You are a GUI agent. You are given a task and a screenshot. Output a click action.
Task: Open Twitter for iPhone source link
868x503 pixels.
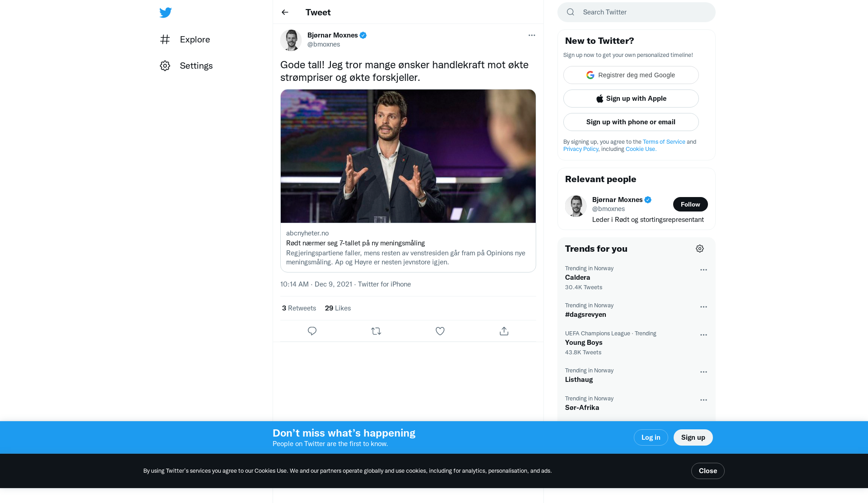(384, 284)
